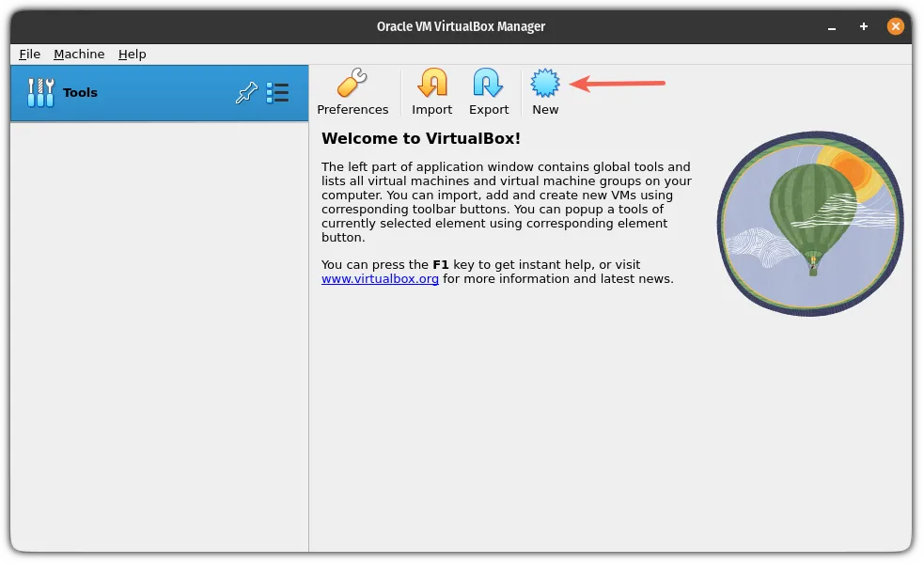Click the Import appliance toolbar icon
The height and width of the screenshot is (564, 924).
[x=432, y=85]
